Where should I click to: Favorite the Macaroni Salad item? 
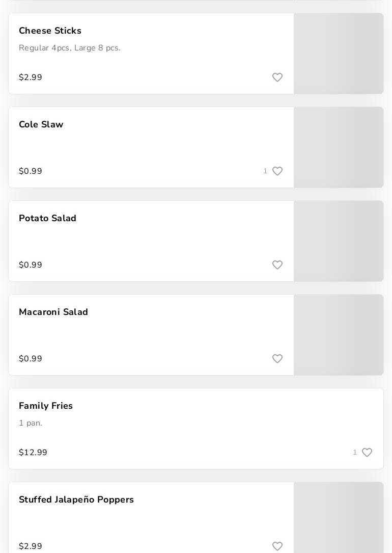pyautogui.click(x=277, y=359)
